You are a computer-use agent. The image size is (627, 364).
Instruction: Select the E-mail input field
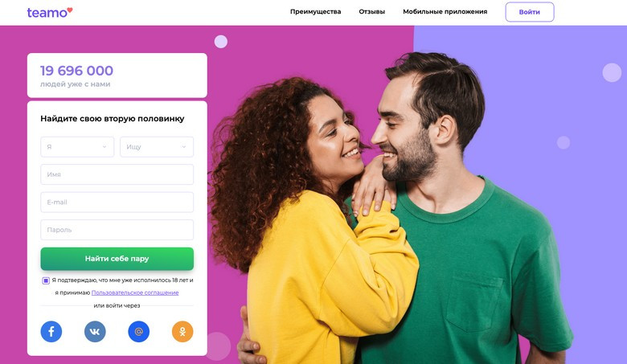click(x=117, y=202)
